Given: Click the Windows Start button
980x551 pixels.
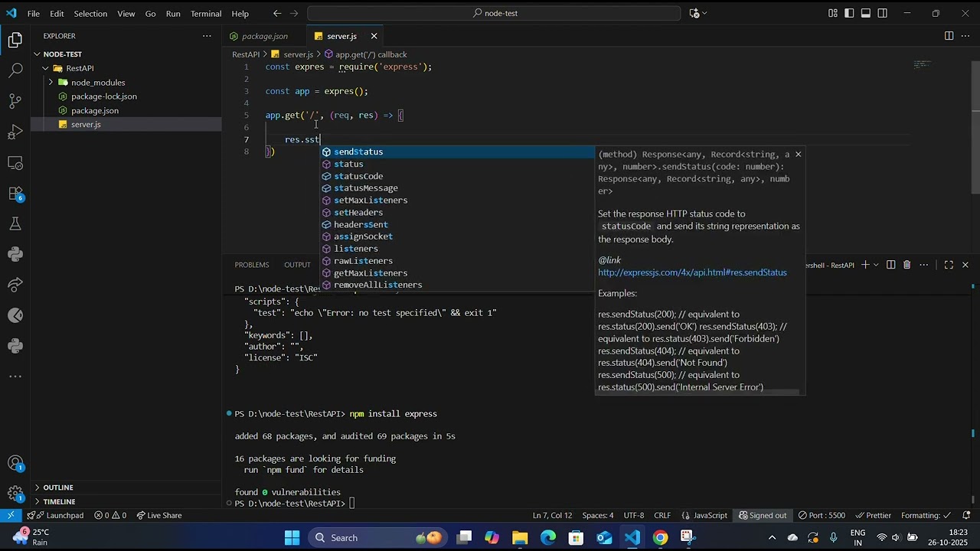Looking at the screenshot, I should click(292, 538).
